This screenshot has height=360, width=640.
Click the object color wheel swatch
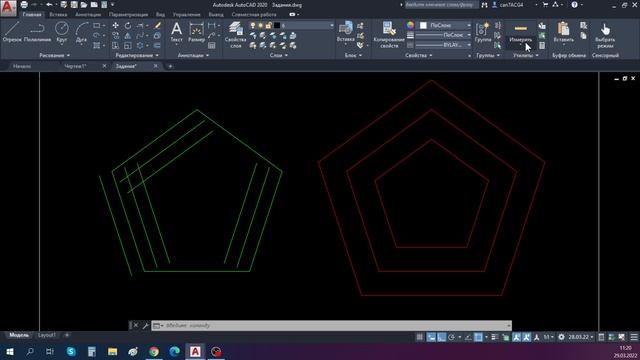[410, 25]
